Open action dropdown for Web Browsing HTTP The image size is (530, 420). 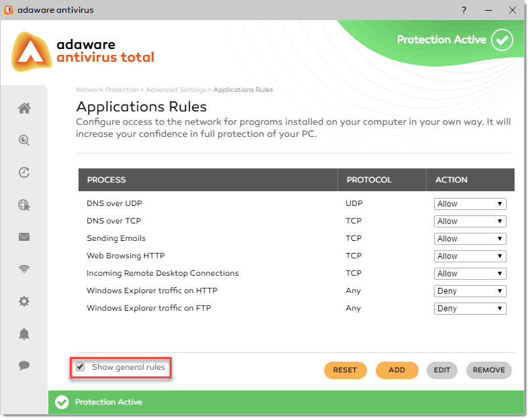[470, 256]
